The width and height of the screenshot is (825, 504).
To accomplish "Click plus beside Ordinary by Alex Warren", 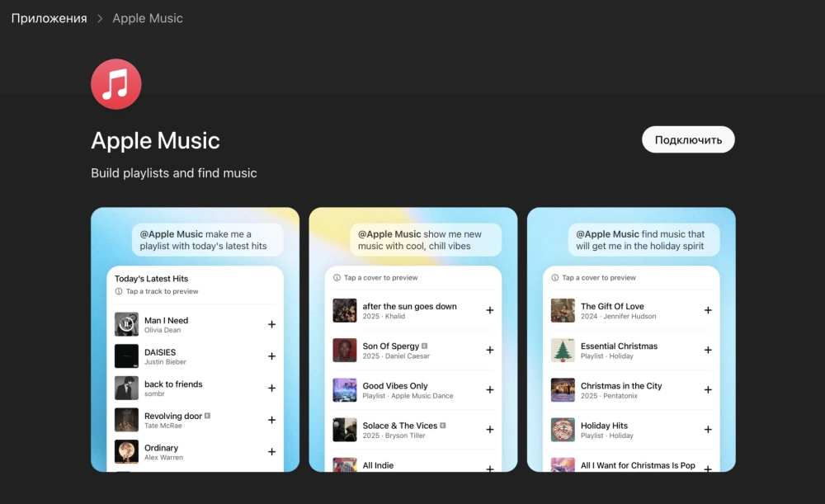I will click(x=271, y=452).
